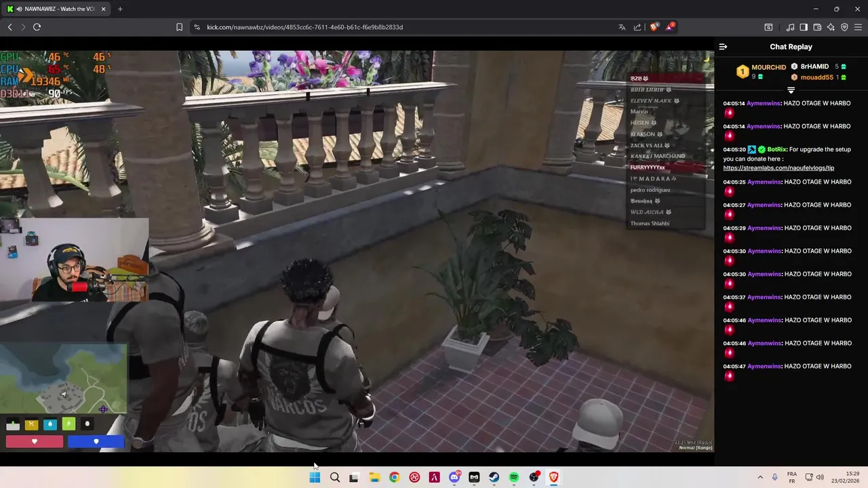The image size is (868, 488).
Task: Open Steam from the taskbar
Action: point(494,478)
